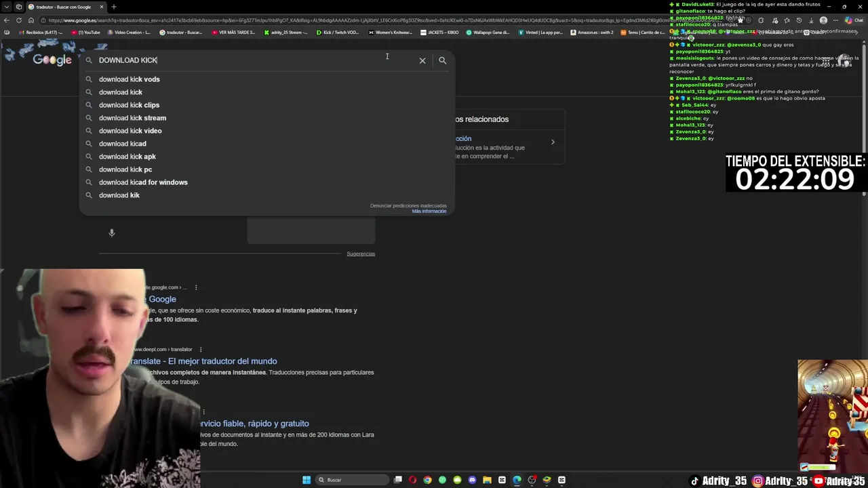868x488 pixels.
Task: Open BlueStacks from taskbar
Action: 547,480
